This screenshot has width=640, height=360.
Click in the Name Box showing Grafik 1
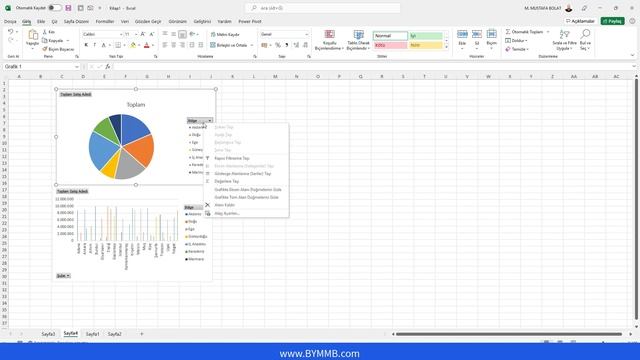point(40,67)
